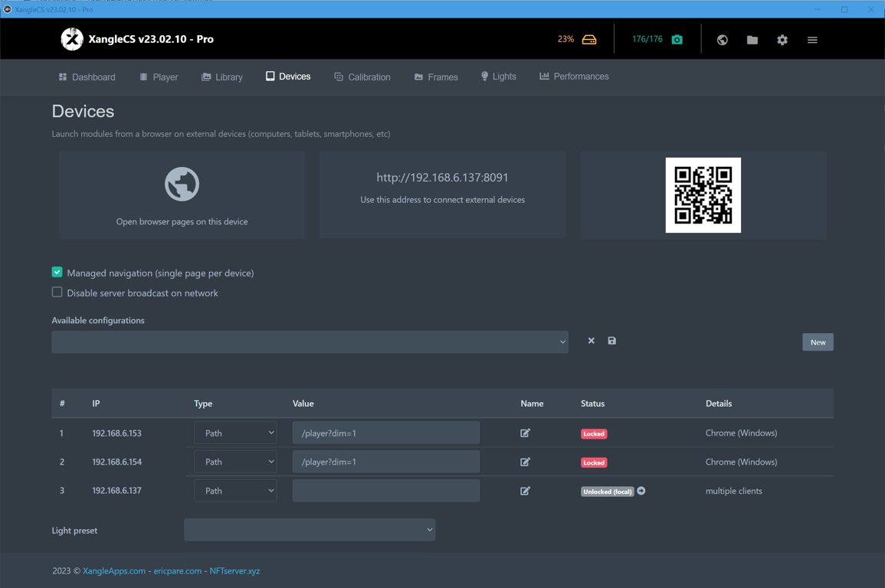The width and height of the screenshot is (885, 588).
Task: Click the camera icon next to 176/176
Action: pyautogui.click(x=677, y=40)
